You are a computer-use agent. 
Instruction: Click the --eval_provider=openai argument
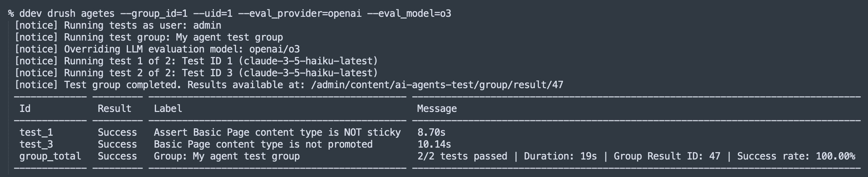click(x=300, y=14)
